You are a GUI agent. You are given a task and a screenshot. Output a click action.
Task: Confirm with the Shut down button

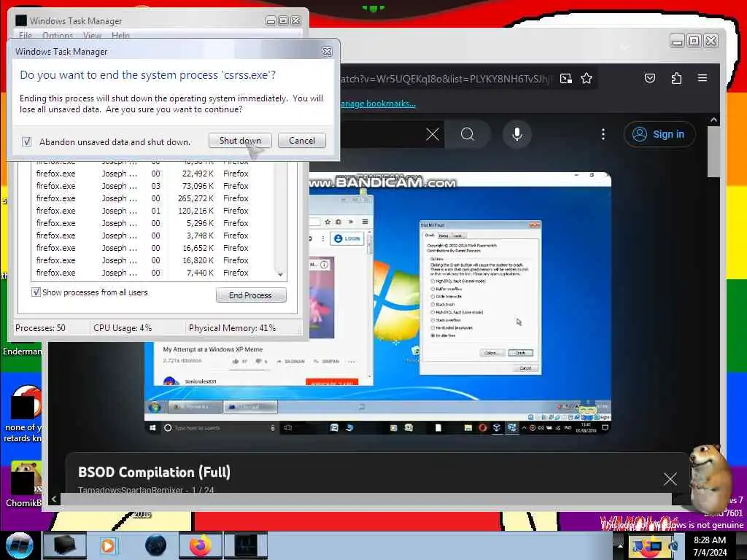(240, 141)
